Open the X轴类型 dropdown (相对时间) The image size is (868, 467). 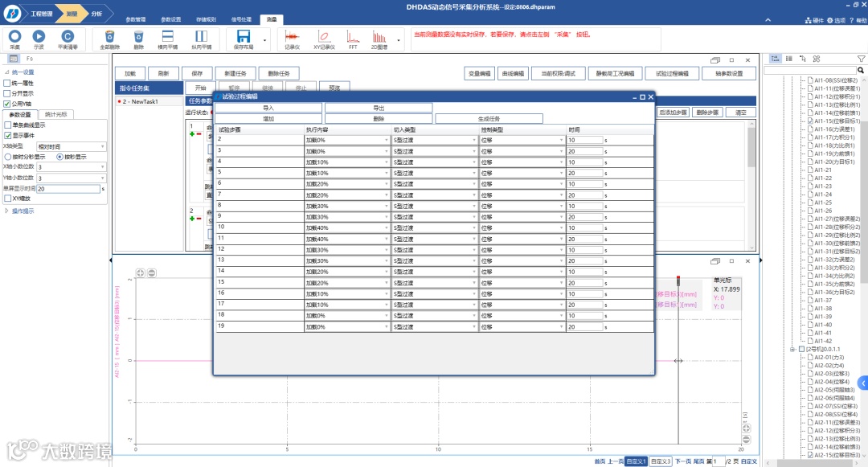coord(72,146)
